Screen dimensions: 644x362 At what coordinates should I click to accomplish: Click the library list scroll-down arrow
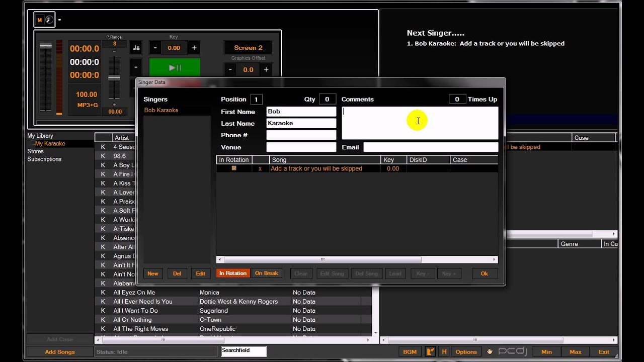click(x=375, y=333)
